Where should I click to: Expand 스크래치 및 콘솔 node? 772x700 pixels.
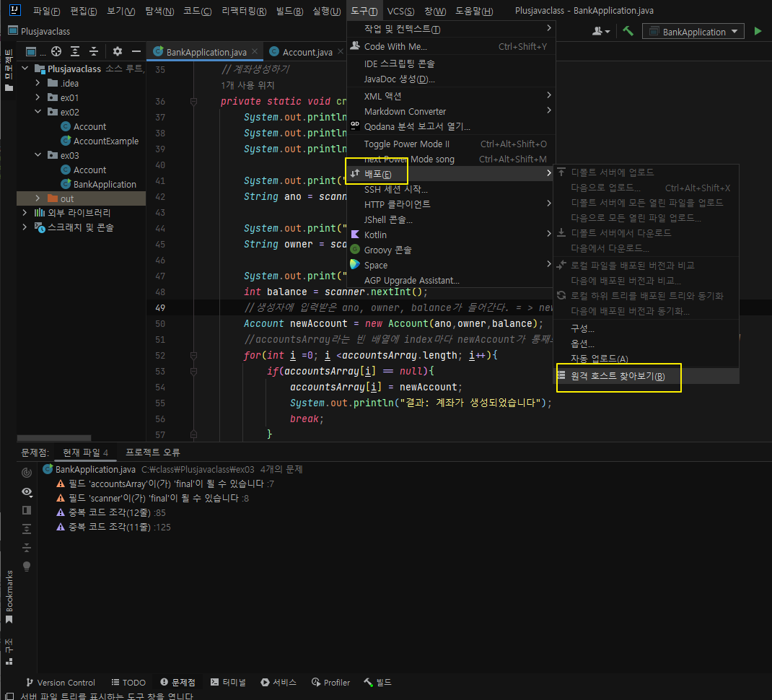[x=25, y=227]
